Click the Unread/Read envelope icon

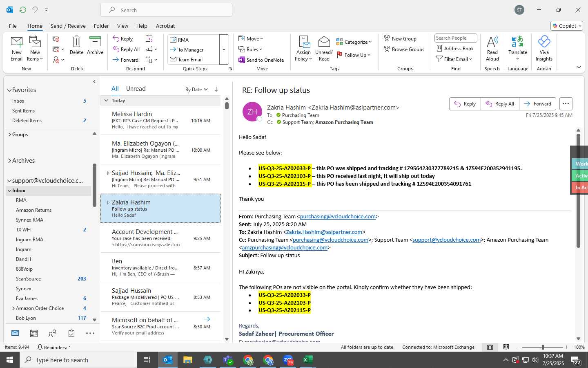(324, 42)
